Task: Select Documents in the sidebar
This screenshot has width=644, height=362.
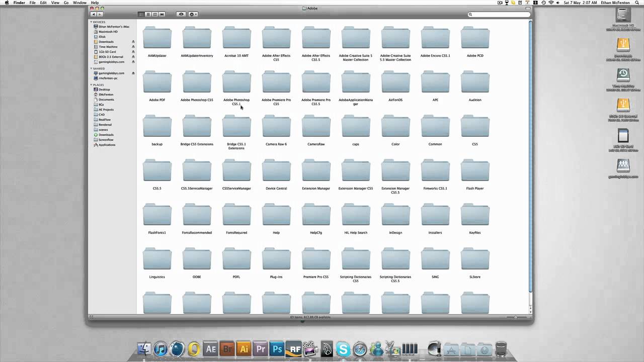Action: pos(106,100)
